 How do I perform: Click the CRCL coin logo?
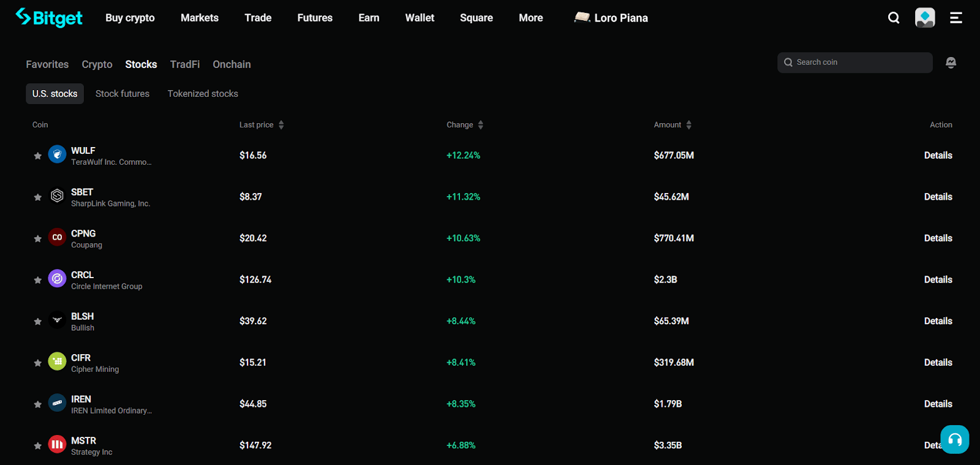pyautogui.click(x=57, y=279)
